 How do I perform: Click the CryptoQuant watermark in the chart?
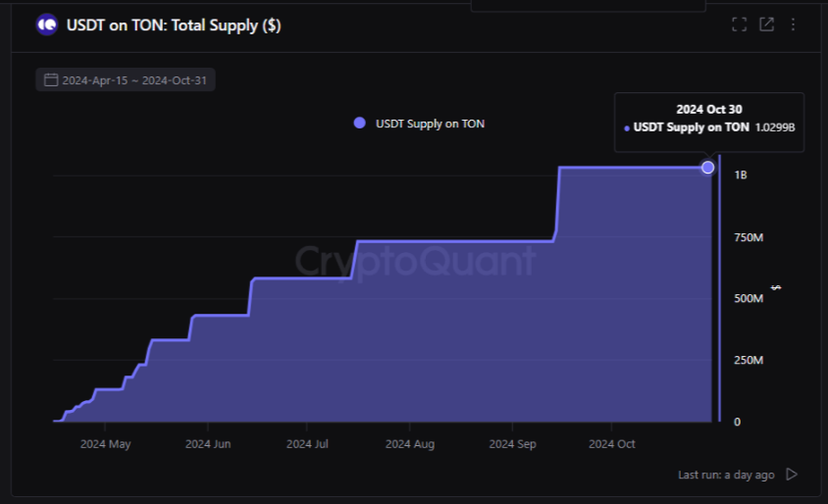click(416, 261)
